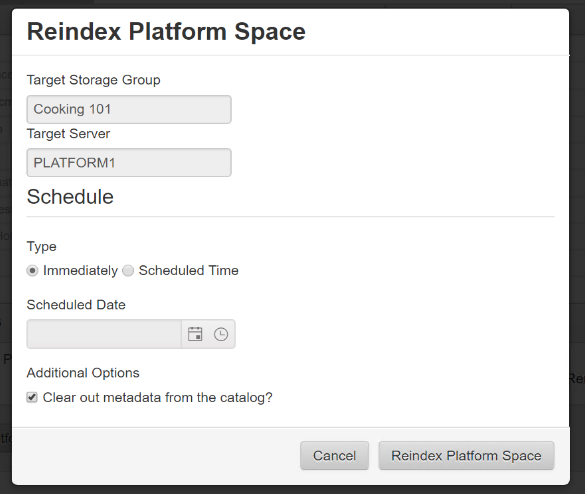
Task: Click the 'Type' label above radio buttons
Action: (41, 247)
